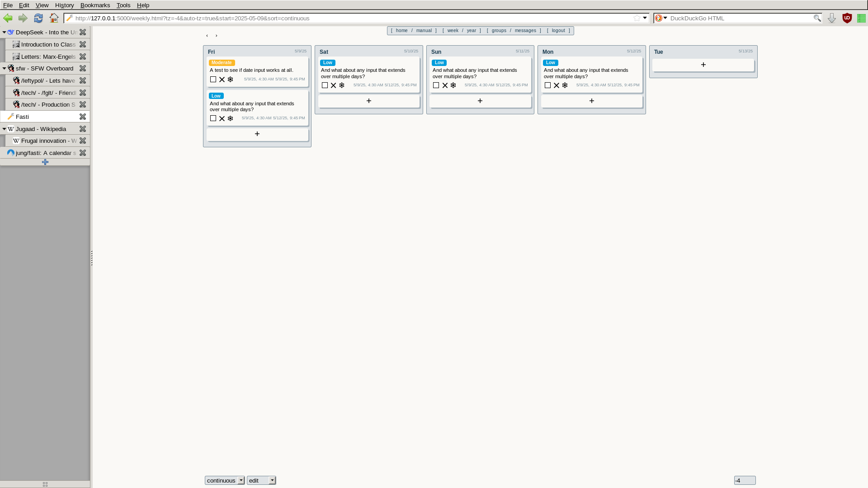Follow the home link
This screenshot has height=488, width=868.
401,31
